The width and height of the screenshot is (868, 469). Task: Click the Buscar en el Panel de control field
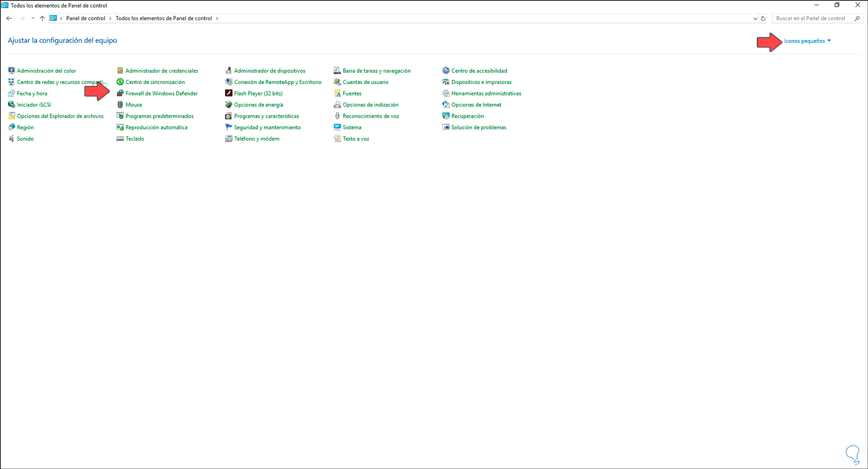[818, 19]
